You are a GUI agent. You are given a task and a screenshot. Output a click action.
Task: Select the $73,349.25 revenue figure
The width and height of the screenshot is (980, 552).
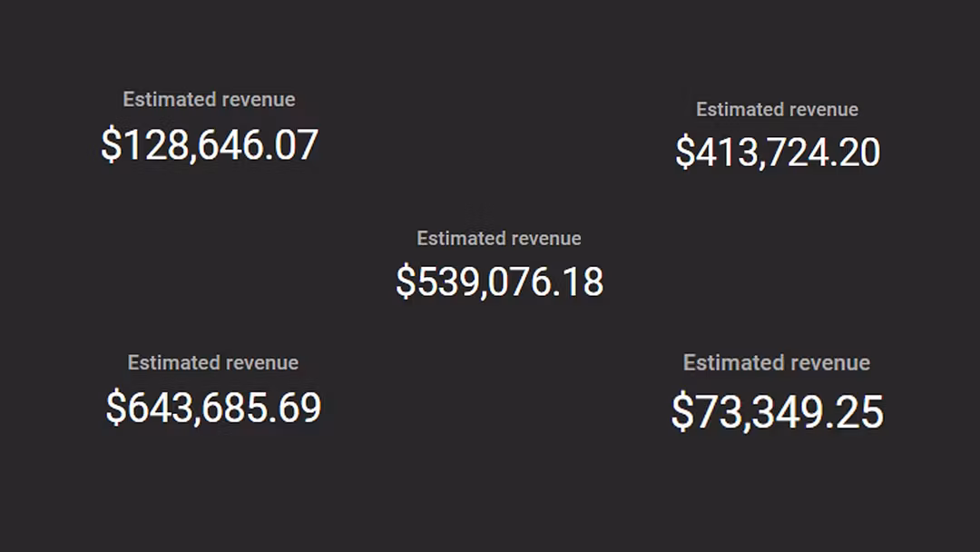(777, 411)
